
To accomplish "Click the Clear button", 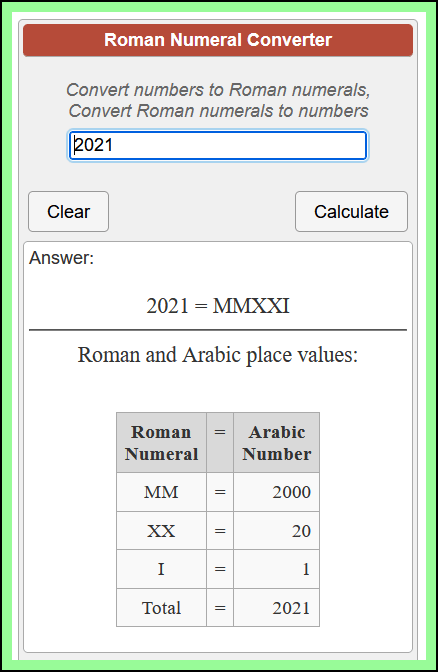I will [69, 211].
